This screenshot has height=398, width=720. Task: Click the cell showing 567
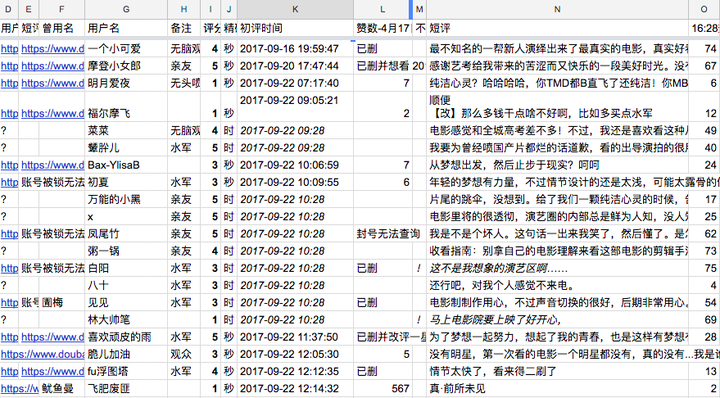click(x=382, y=389)
